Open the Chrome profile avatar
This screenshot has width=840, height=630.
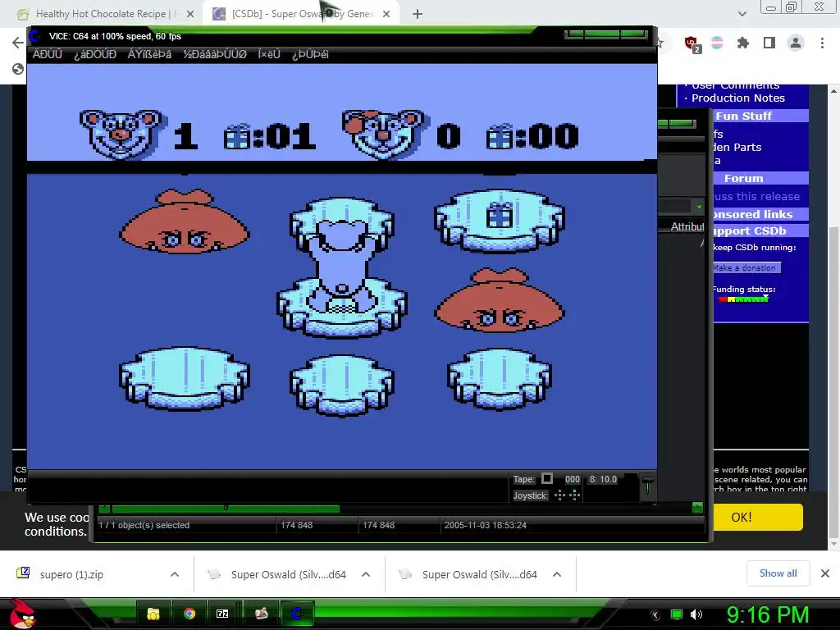(796, 43)
